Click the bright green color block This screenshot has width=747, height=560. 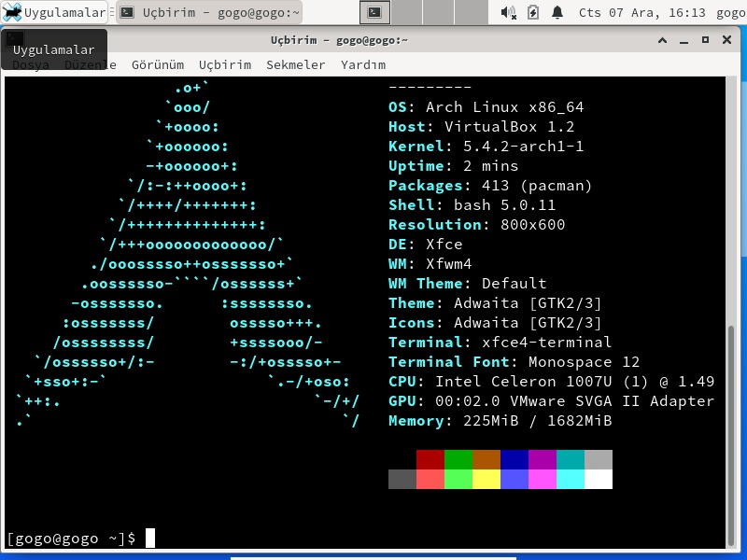pyautogui.click(x=458, y=479)
